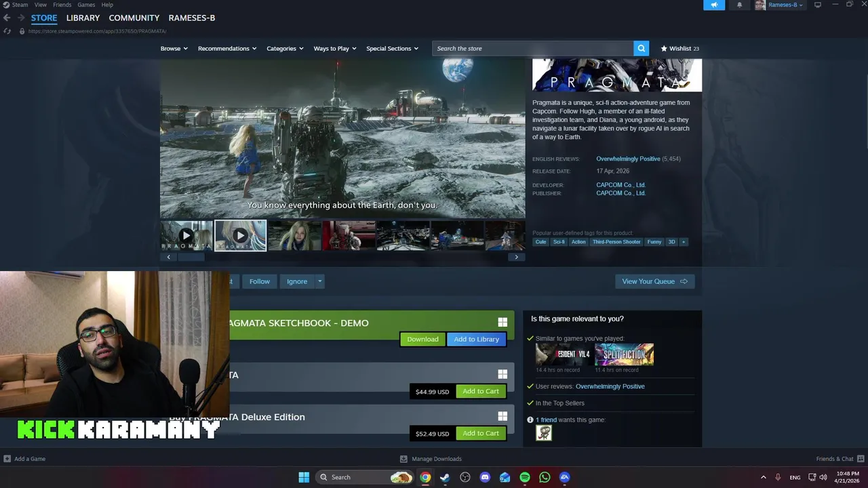Expand the Ways to Play dropdown
868x488 pixels.
335,49
